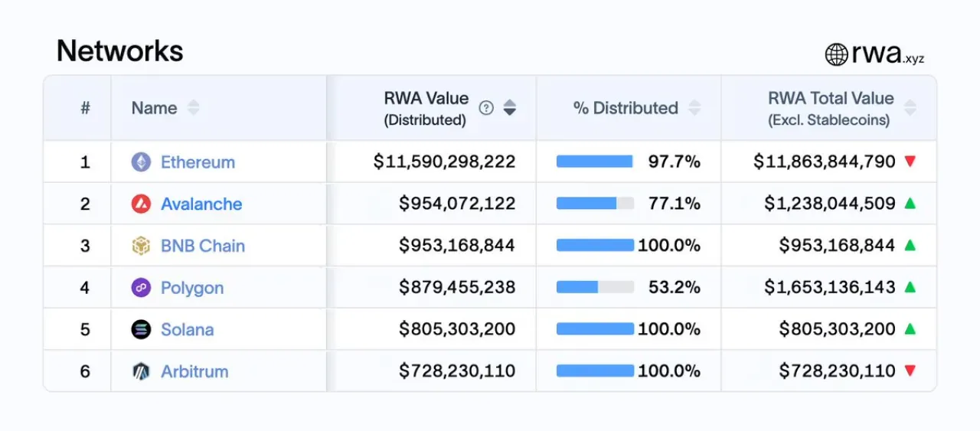Open the Avalanche network link
980x431 pixels.
[201, 204]
